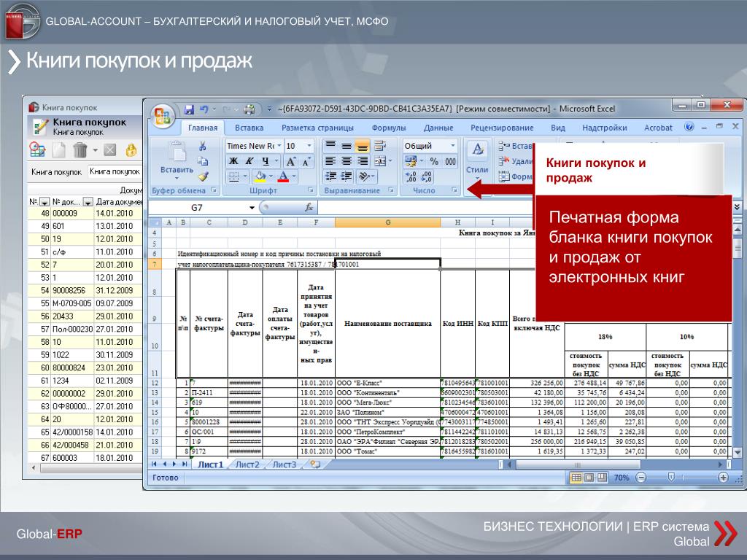Save workbook via Quick Access floppy icon

pos(189,109)
